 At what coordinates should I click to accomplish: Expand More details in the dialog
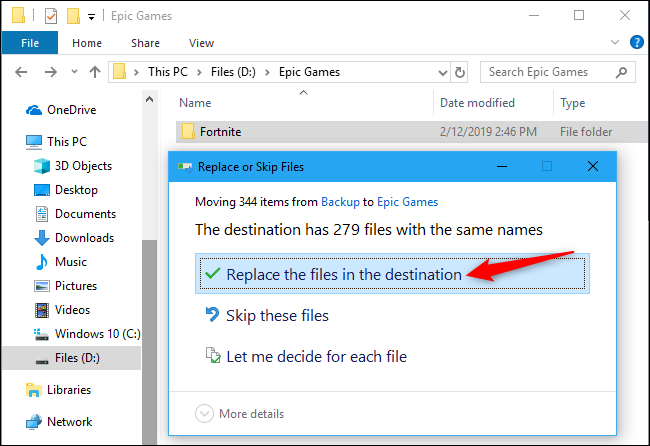pos(240,414)
